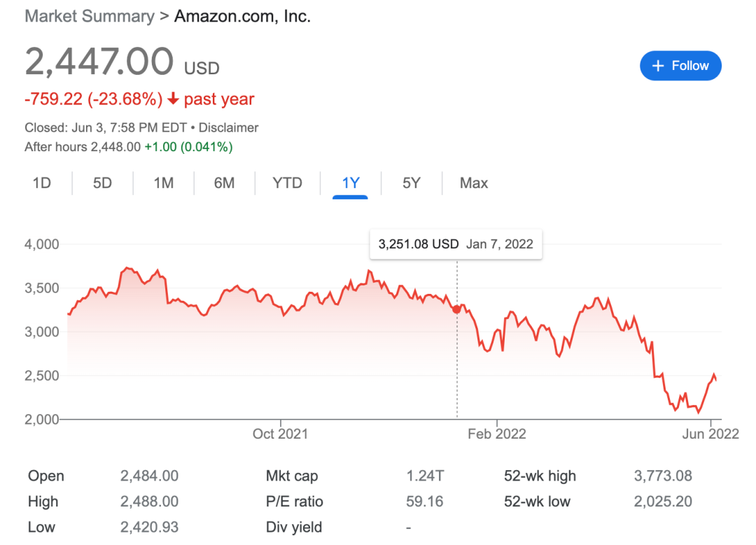Screen dimensions: 756x545
Task: Click the red down arrow icon
Action: [174, 99]
